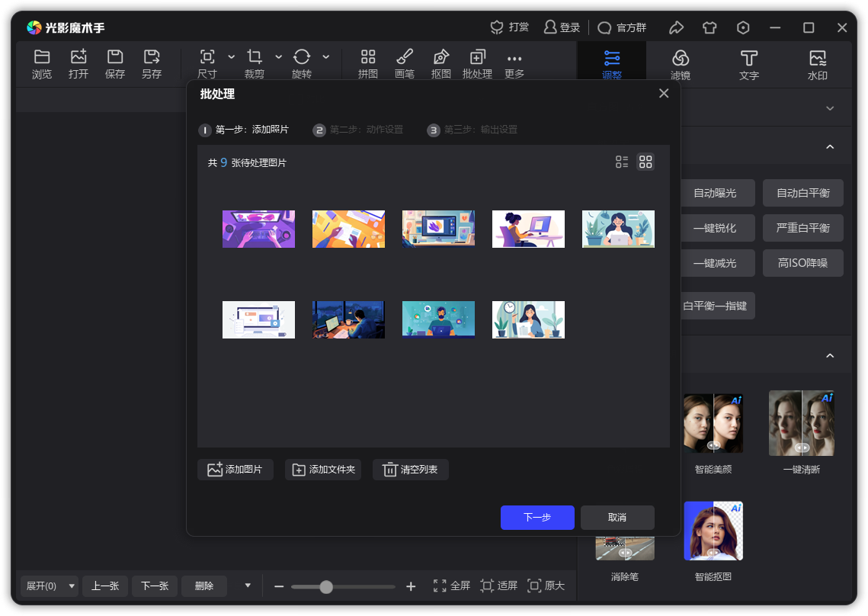Click 官方群 in the top bar
The width and height of the screenshot is (868, 616).
coord(623,27)
